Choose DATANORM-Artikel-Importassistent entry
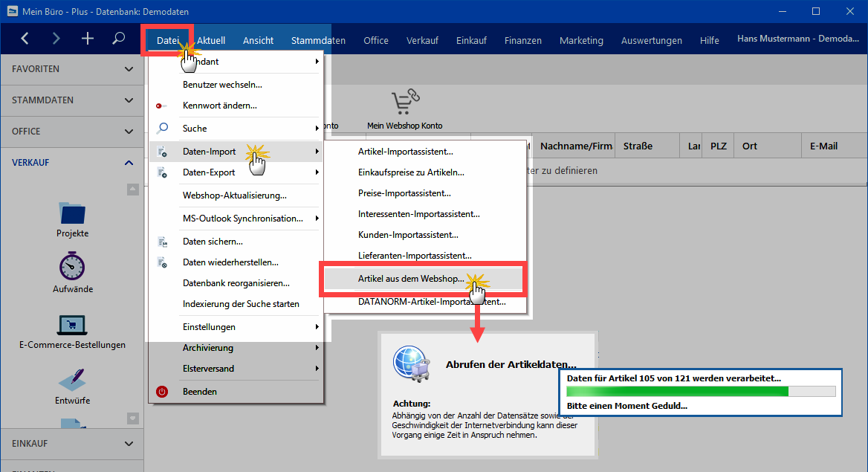 (425, 302)
